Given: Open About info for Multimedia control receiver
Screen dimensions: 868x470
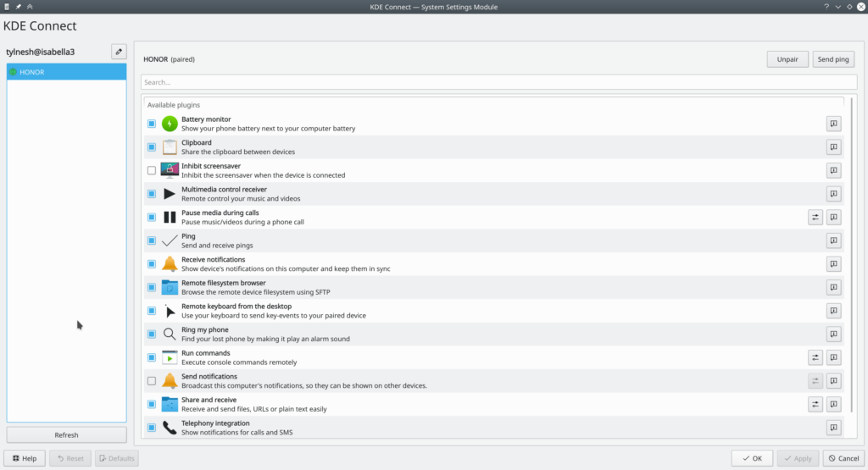Looking at the screenshot, I should (833, 194).
